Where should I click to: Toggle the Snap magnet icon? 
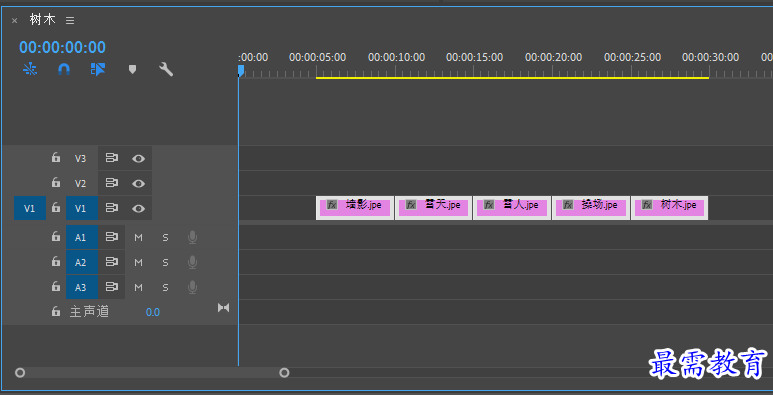click(x=64, y=70)
